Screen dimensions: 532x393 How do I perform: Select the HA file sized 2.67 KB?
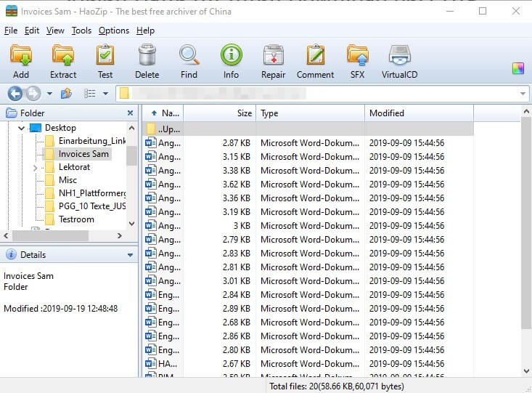click(x=308, y=364)
